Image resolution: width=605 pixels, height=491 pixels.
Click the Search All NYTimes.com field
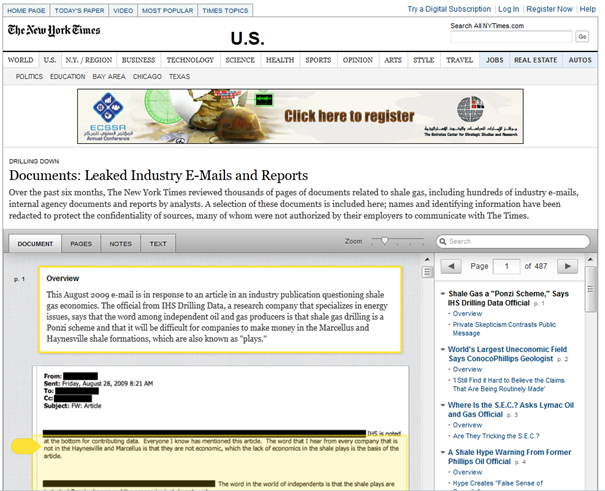pos(511,37)
